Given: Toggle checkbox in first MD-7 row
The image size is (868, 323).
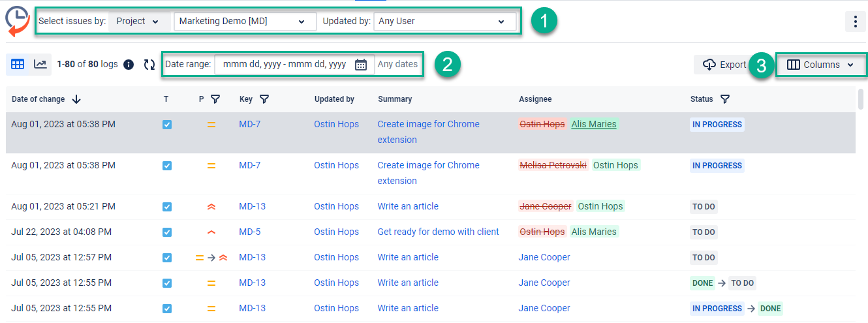Looking at the screenshot, I should (167, 125).
